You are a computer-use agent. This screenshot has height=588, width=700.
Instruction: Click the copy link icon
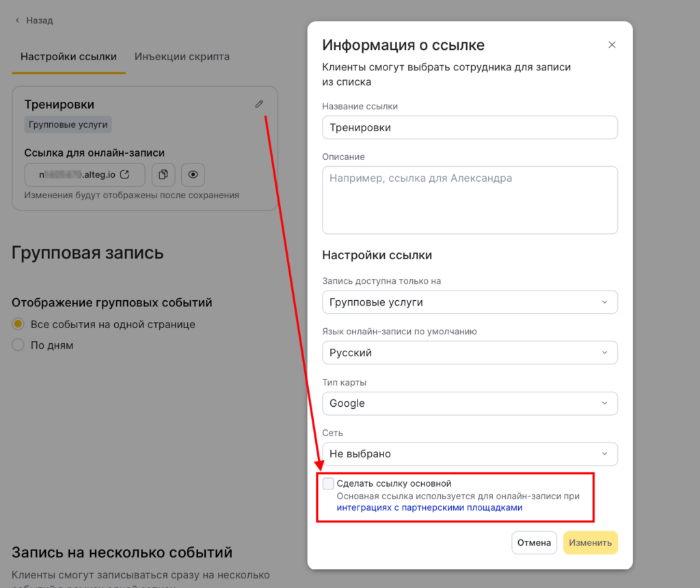163,175
